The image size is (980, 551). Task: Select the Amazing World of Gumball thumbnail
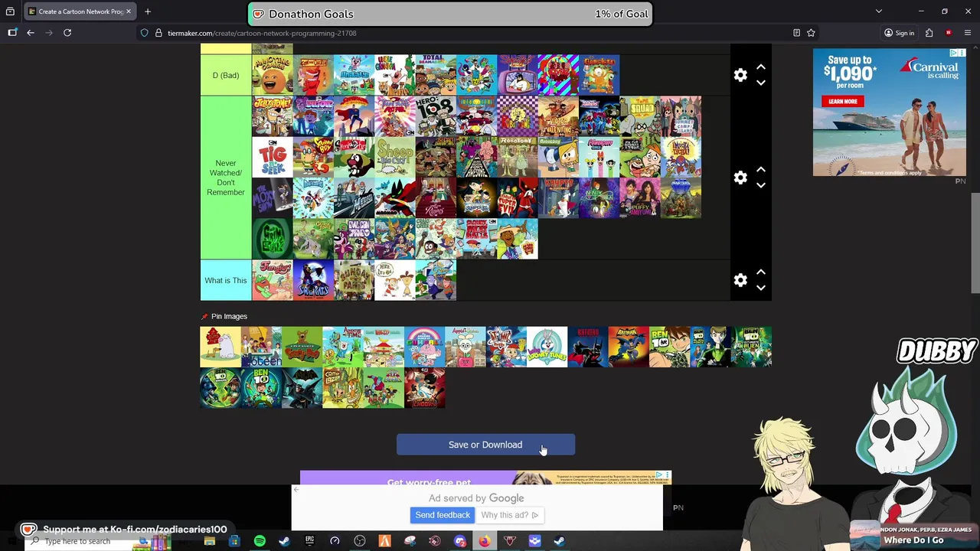[x=424, y=347]
